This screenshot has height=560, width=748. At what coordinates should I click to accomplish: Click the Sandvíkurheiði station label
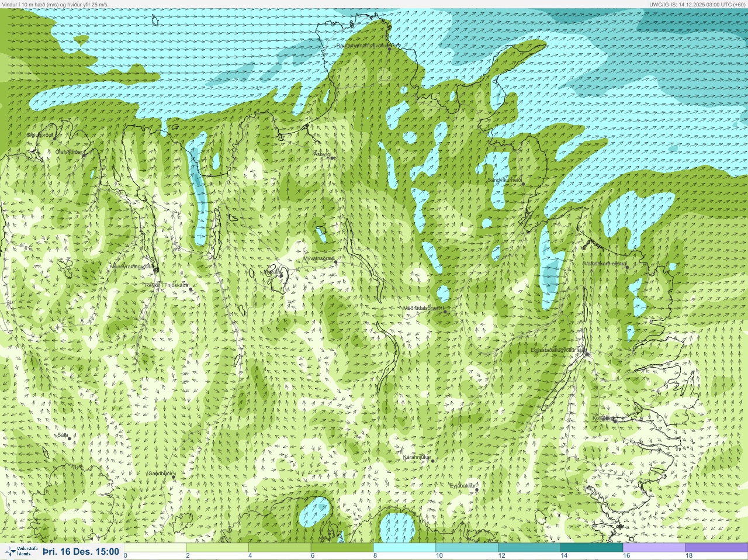click(505, 180)
